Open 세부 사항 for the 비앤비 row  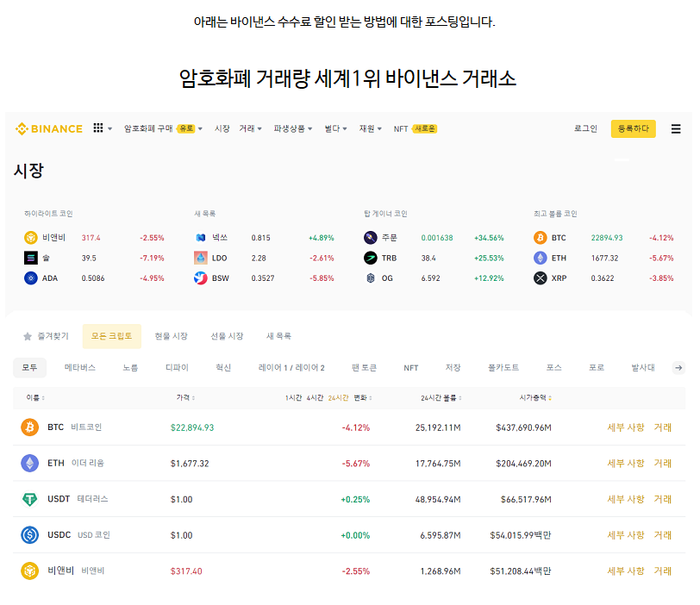pos(626,571)
